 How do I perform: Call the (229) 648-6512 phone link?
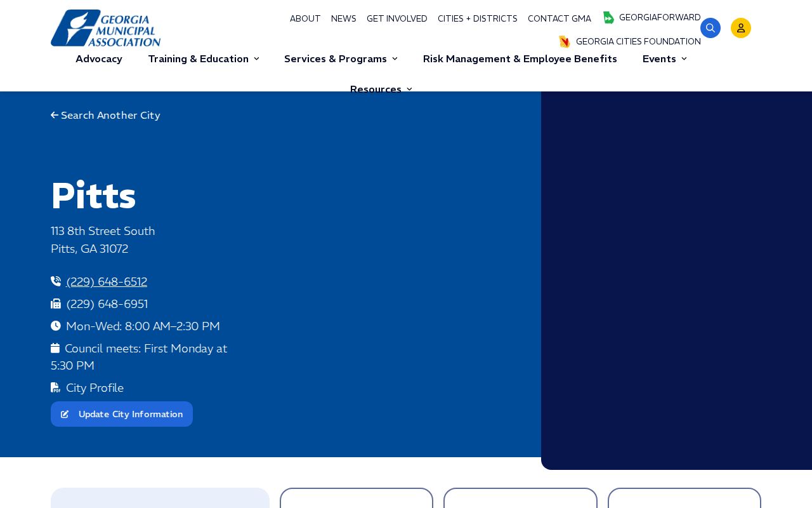[x=107, y=282]
